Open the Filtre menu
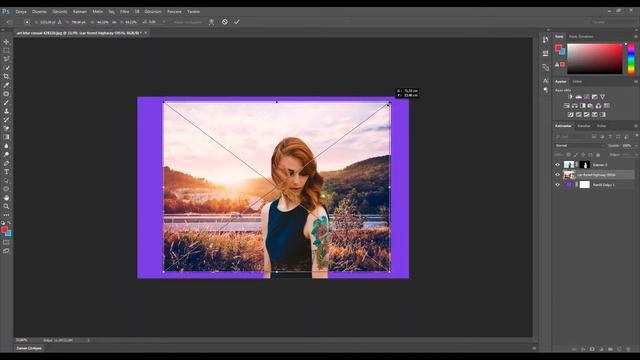This screenshot has height=360, width=640. coord(124,11)
